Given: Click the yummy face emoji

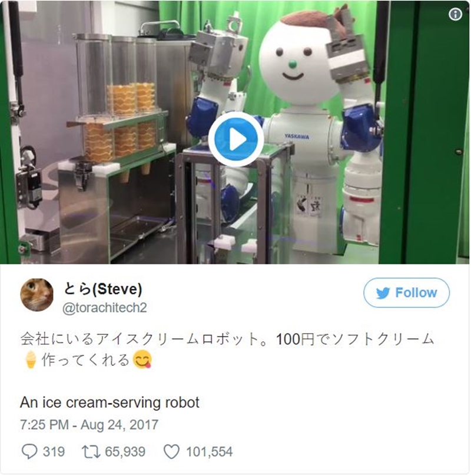Looking at the screenshot, I should [x=142, y=360].
